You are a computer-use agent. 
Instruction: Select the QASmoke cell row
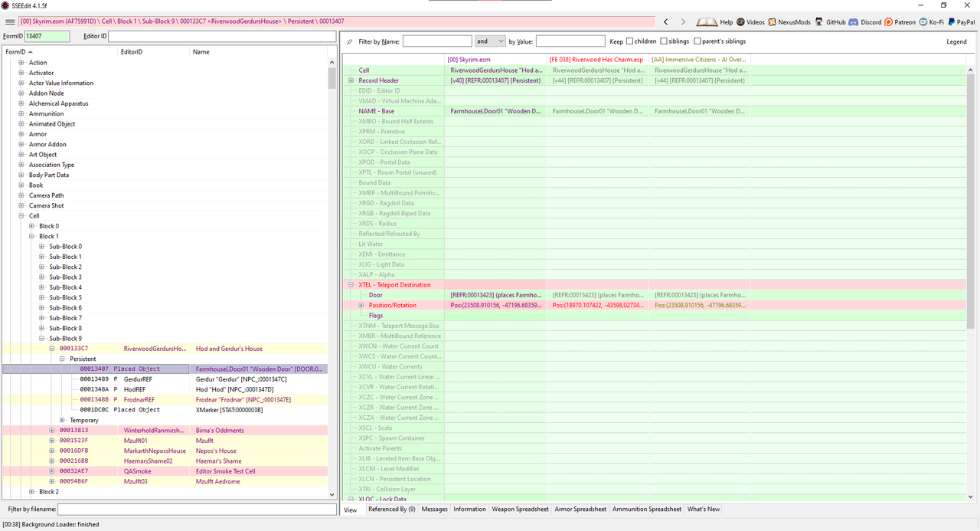click(165, 471)
